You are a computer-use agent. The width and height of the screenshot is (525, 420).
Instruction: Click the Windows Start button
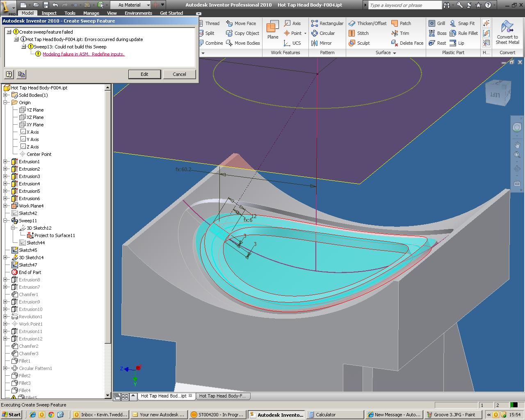coord(11,415)
